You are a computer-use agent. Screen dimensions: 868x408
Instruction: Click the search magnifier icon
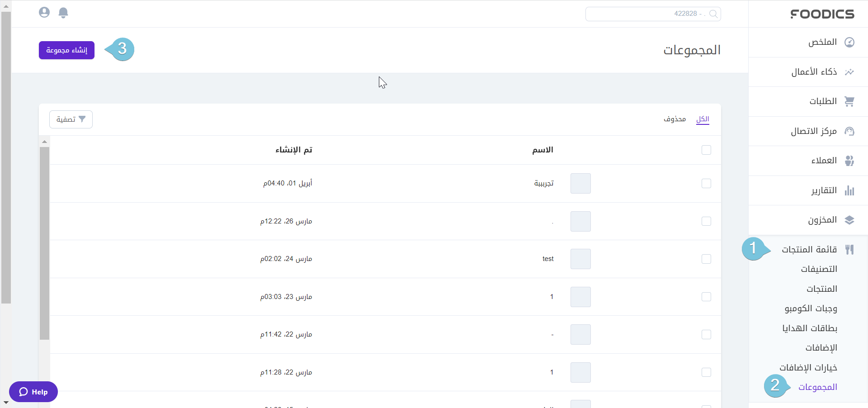pyautogui.click(x=713, y=14)
